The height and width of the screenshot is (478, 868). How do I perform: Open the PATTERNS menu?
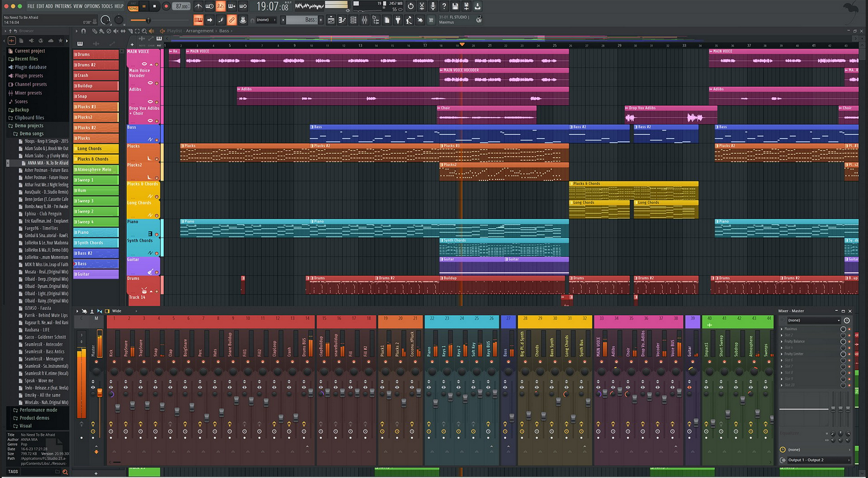64,6
